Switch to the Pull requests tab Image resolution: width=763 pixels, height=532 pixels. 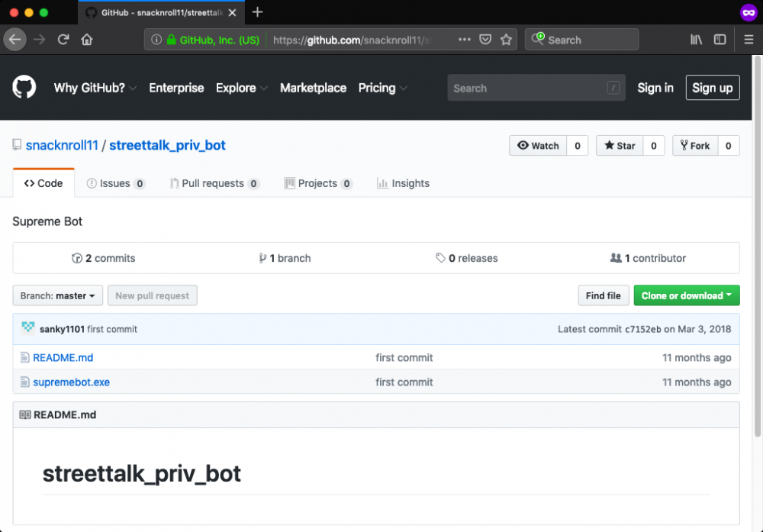pyautogui.click(x=214, y=183)
